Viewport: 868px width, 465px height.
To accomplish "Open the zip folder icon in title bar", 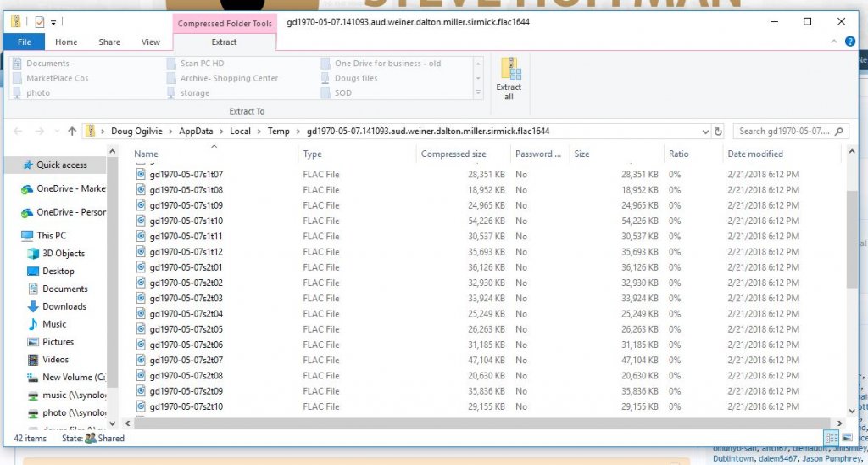I will [x=17, y=22].
